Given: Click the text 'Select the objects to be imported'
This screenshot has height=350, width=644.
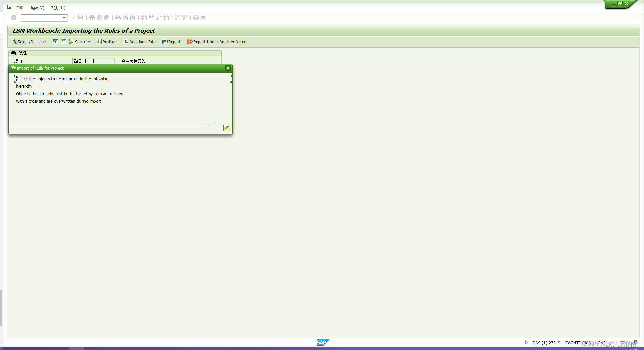Looking at the screenshot, I should (47, 79).
